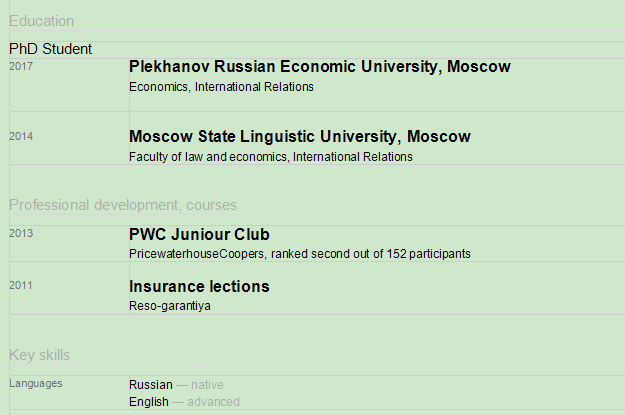Click Plekhanov Russian Economic University heading
Viewport: 625px width, 415px height.
click(x=319, y=67)
